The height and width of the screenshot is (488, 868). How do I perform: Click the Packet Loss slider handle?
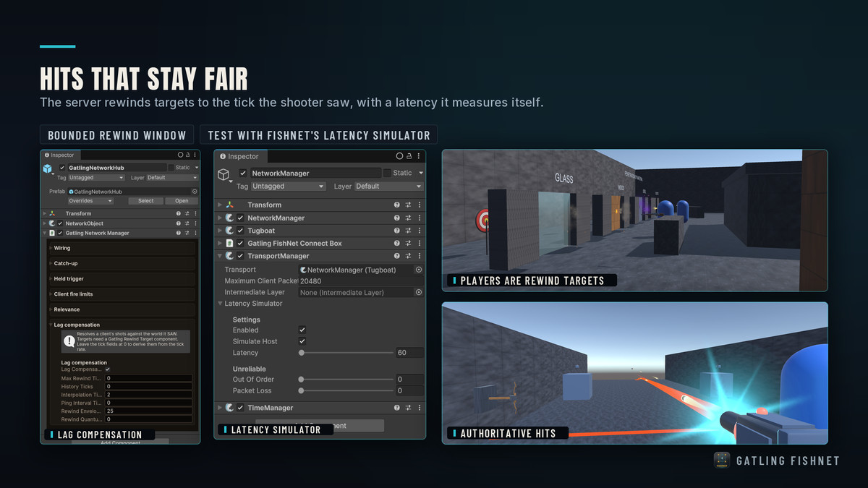tap(302, 390)
